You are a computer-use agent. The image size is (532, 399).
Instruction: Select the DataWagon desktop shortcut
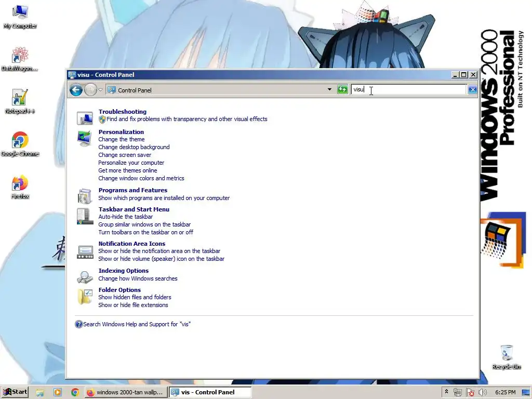(20, 59)
